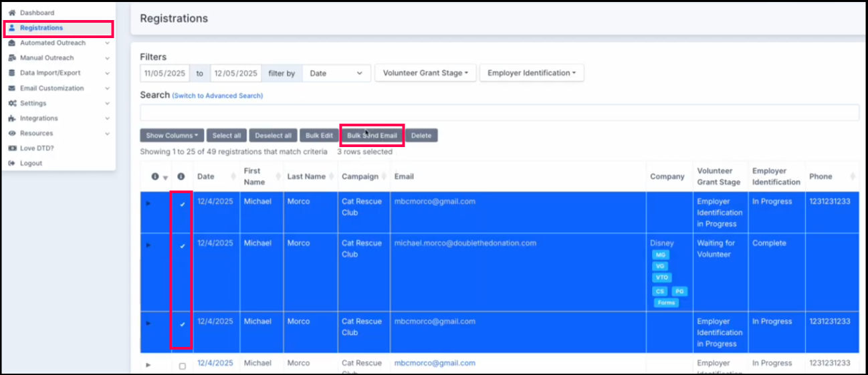This screenshot has width=868, height=375.
Task: Click the Email Customization envelope icon
Action: click(x=12, y=88)
